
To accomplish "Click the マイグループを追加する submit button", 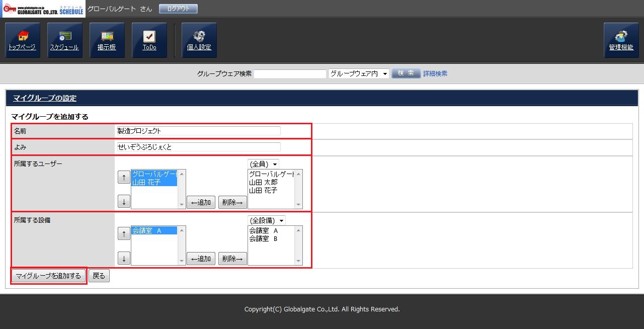I will 48,276.
